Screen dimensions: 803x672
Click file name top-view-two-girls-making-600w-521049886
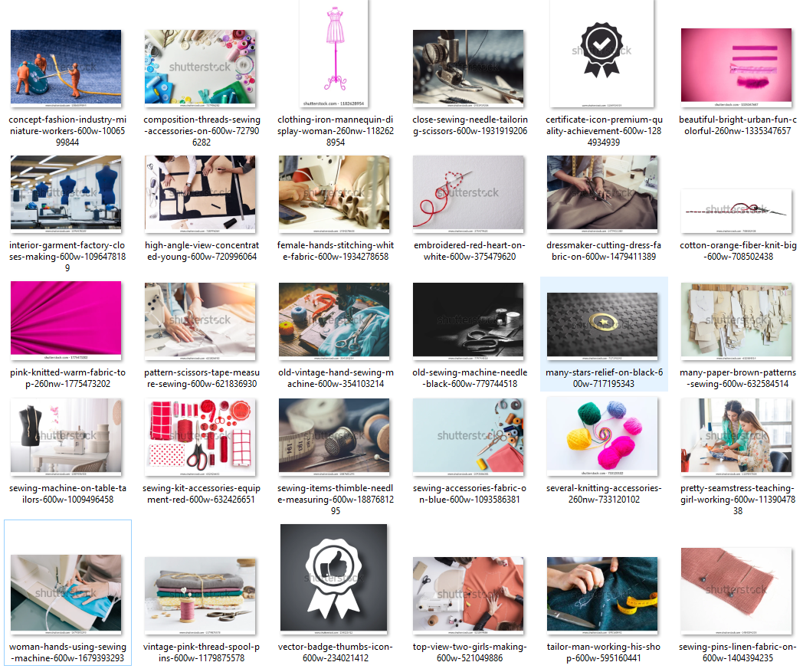(470, 652)
